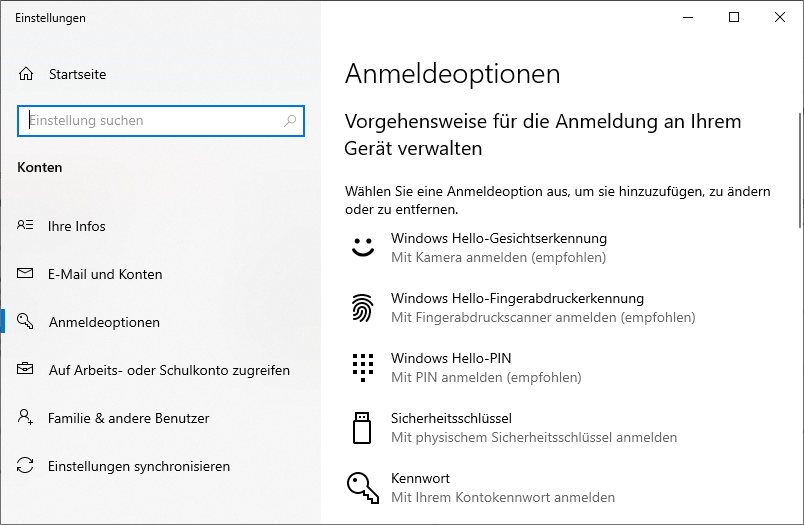Screen dimensions: 804x525
Task: Click the Startseite home icon
Action: (x=26, y=74)
